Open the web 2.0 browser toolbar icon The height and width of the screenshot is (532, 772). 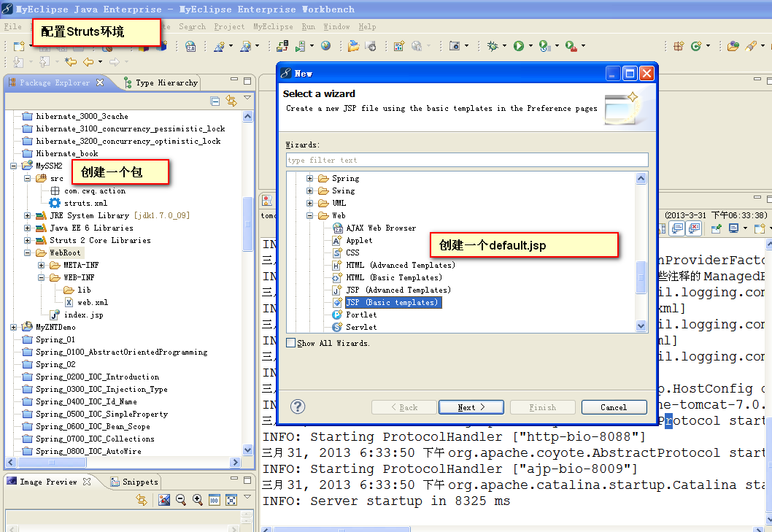190,46
